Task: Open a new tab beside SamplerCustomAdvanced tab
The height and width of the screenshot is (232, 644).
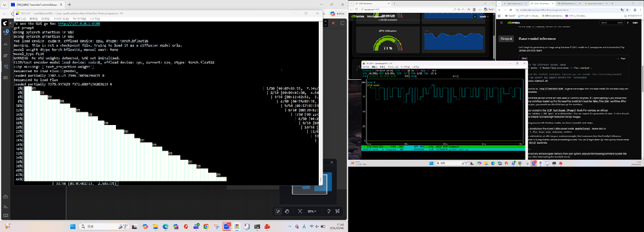Action: 70,5
